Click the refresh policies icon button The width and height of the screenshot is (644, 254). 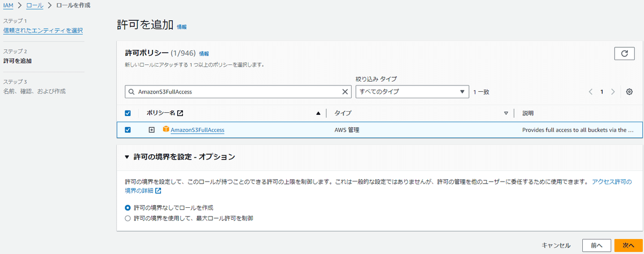pyautogui.click(x=624, y=53)
